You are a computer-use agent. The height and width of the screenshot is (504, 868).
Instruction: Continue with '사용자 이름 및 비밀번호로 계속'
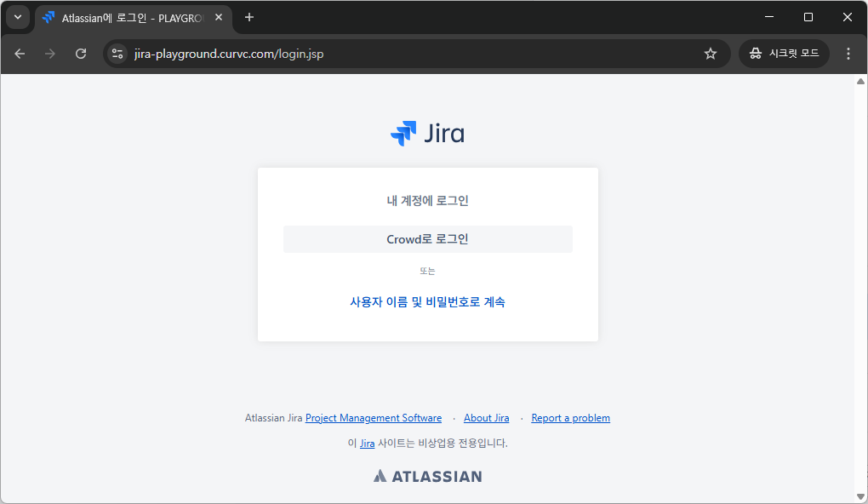(427, 301)
